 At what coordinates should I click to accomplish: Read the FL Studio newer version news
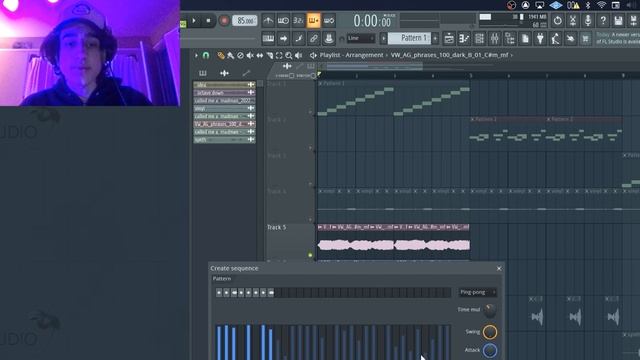[x=618, y=38]
